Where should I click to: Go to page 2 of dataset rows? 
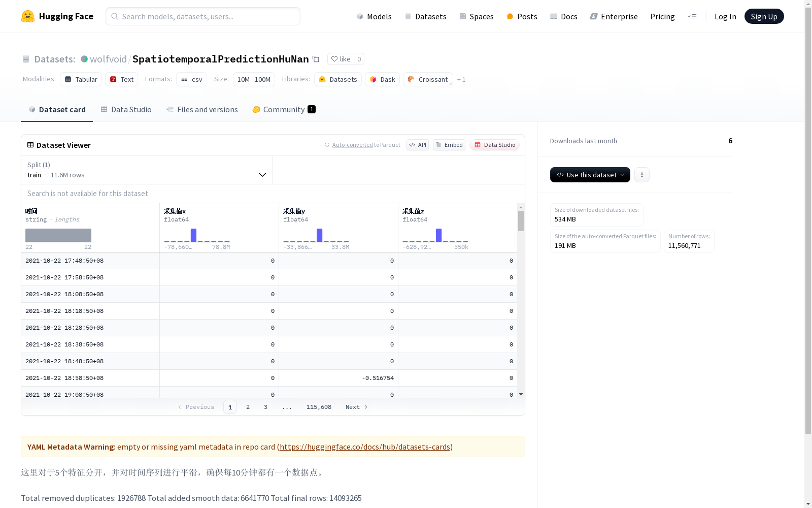(248, 407)
